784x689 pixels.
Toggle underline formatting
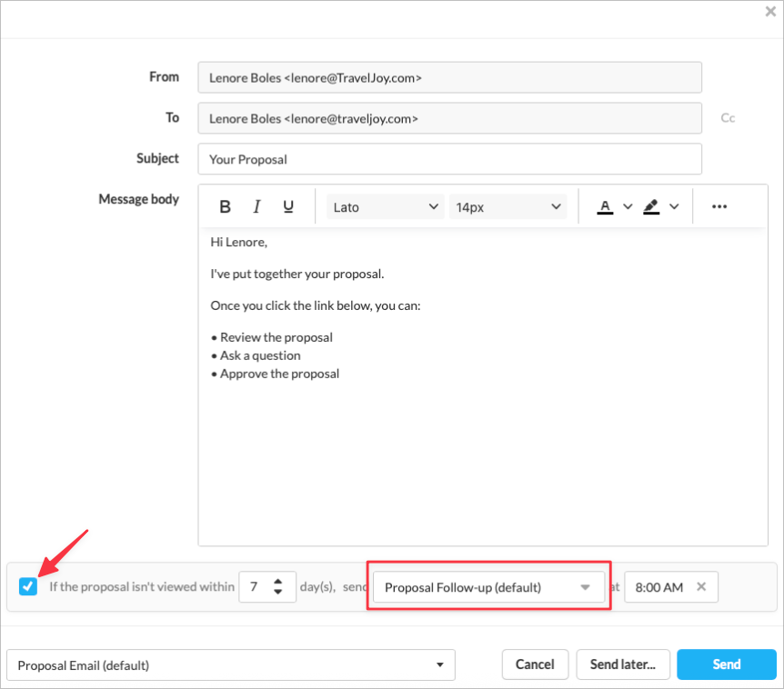click(x=288, y=207)
